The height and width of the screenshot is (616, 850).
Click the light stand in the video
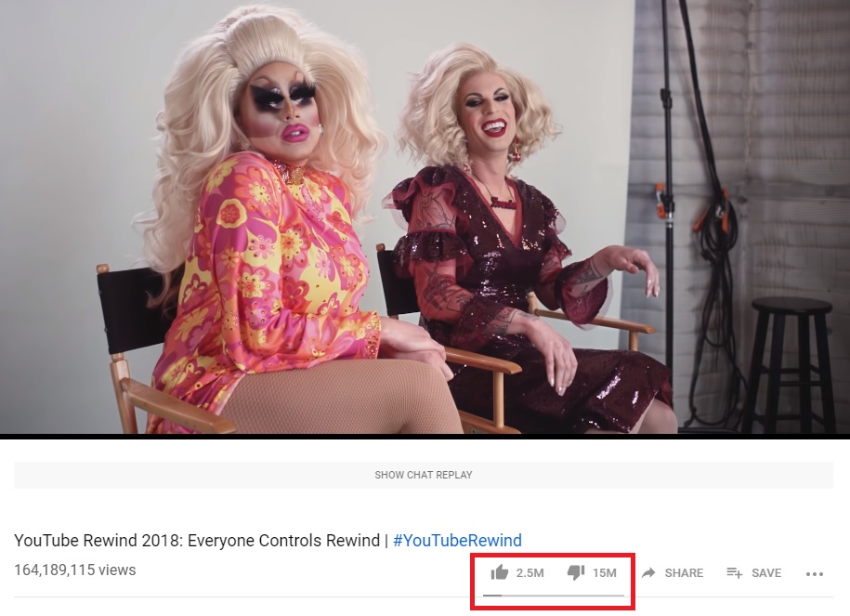pos(668,216)
